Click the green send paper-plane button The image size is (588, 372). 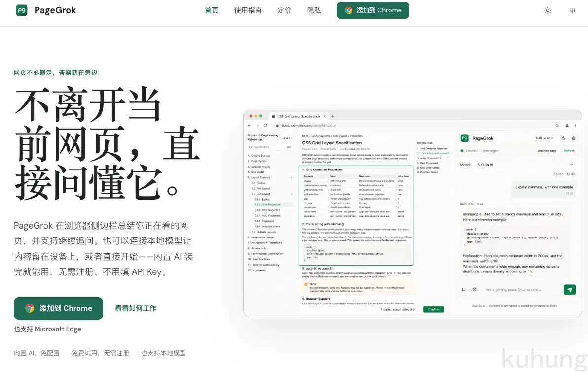tap(570, 290)
